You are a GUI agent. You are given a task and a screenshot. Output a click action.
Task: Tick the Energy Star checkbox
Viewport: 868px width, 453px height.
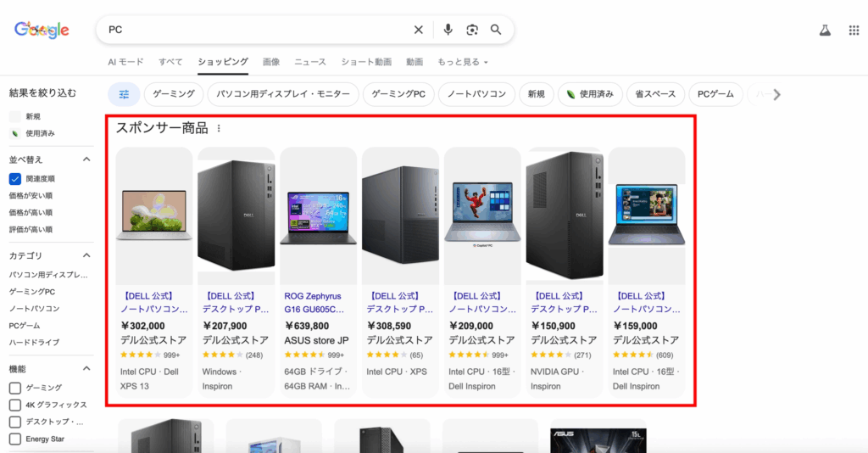(x=14, y=439)
